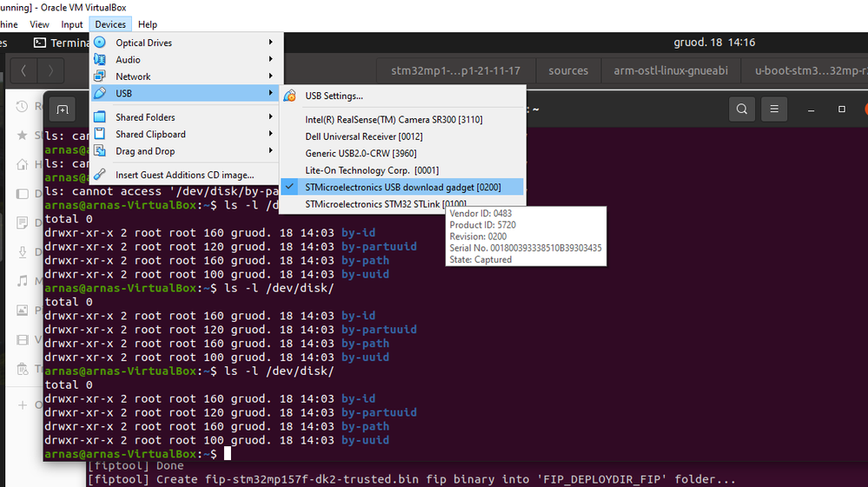Attach Generic USB2.0-CRW [3960]

click(402, 153)
